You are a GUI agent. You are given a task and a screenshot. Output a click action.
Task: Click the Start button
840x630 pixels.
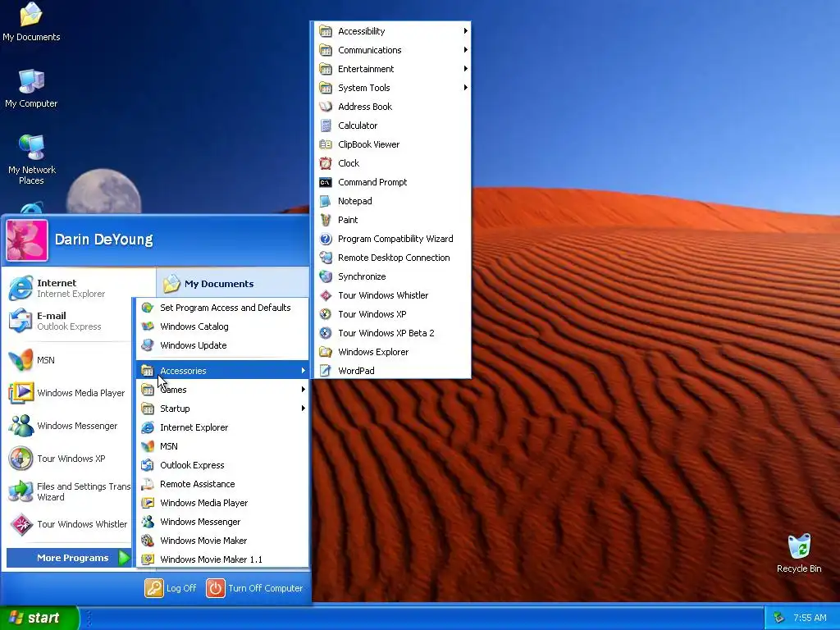[x=39, y=618]
